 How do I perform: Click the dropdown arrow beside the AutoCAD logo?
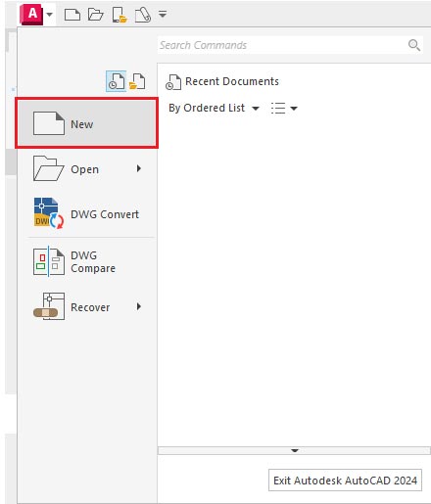click(x=50, y=15)
